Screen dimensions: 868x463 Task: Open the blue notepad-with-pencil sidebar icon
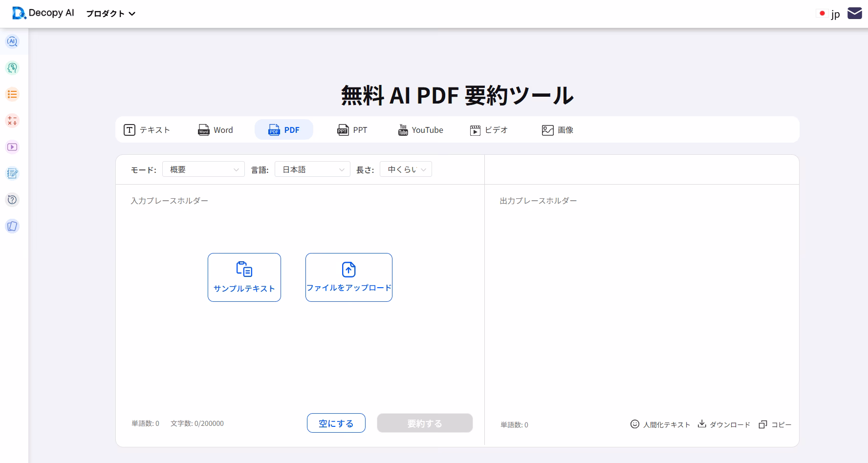tap(12, 173)
